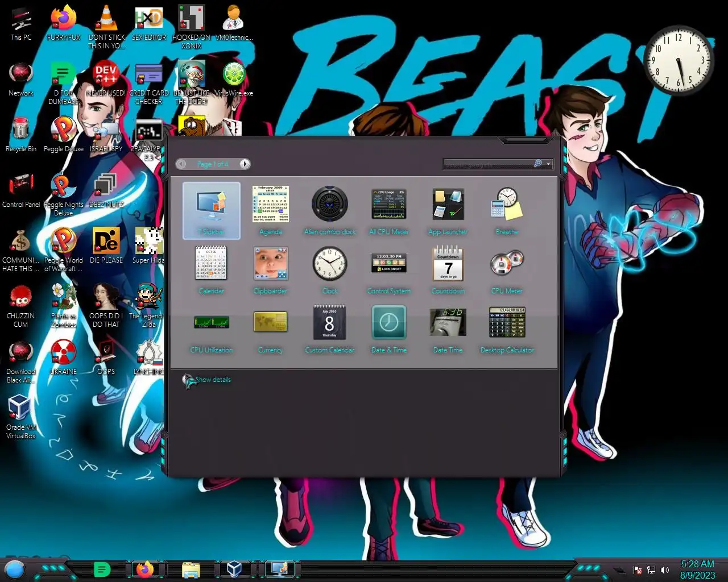Open the search options dropdown arrow
728x582 pixels.
(x=548, y=164)
